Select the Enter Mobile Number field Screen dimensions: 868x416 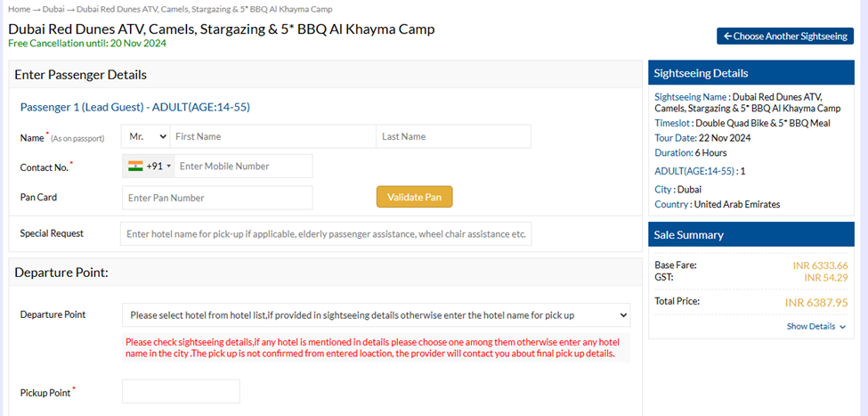[243, 166]
